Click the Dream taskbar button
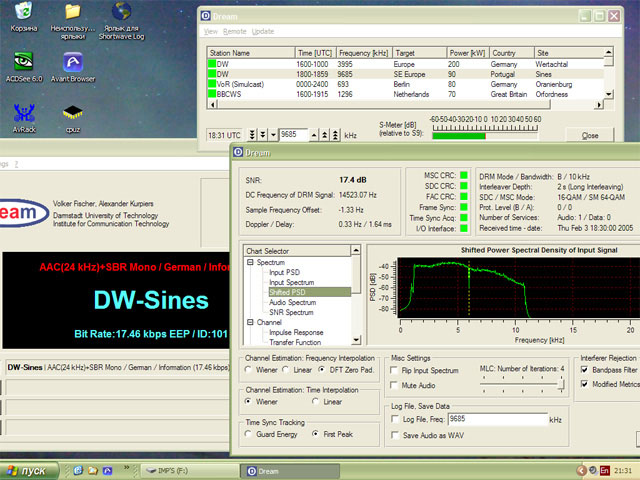Viewport: 640px width, 480px height. 290,471
